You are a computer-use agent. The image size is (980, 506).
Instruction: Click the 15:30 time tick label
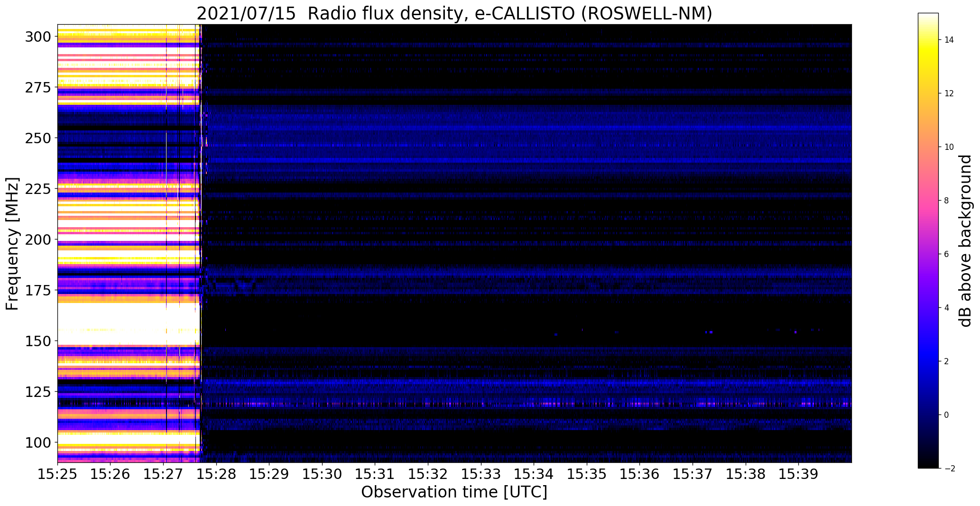[x=323, y=474]
